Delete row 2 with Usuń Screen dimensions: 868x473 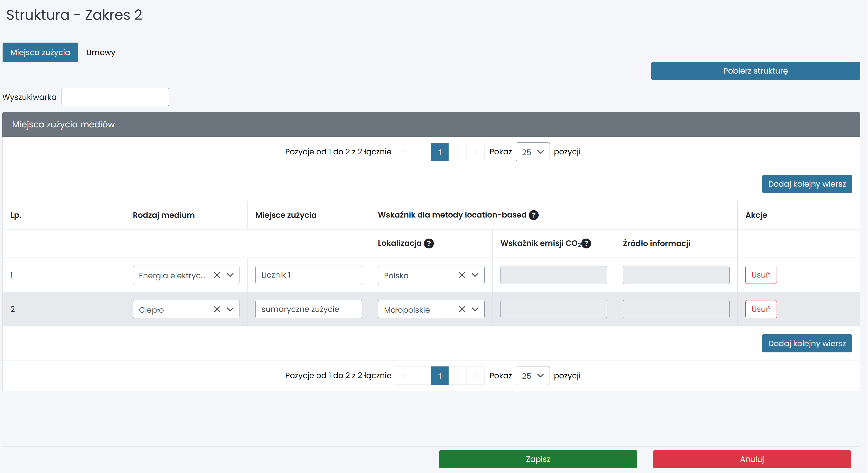760,310
